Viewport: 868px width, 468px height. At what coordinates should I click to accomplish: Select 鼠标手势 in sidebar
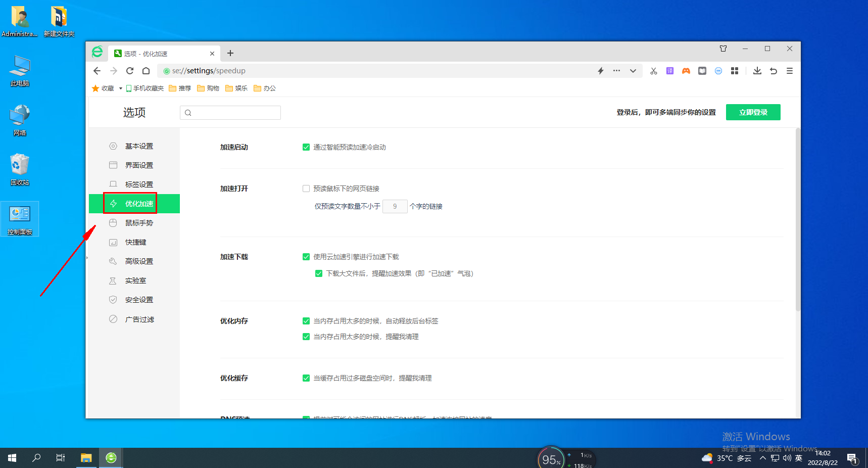134,223
